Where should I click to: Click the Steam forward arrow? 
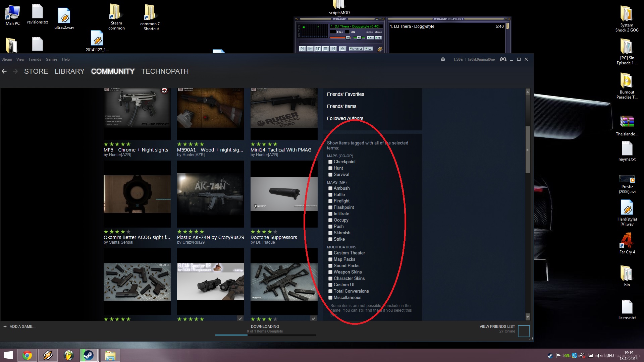15,71
